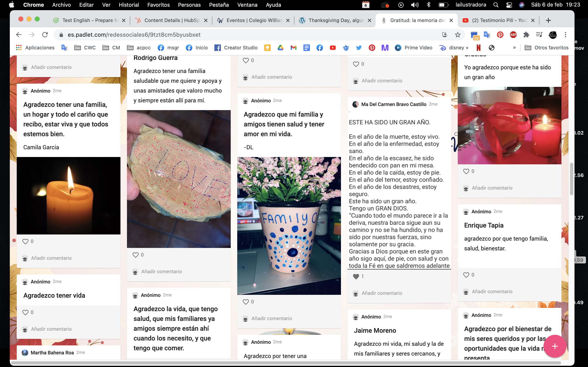588x367 pixels.
Task: Bookmark page with the star icon
Action: (x=458, y=35)
